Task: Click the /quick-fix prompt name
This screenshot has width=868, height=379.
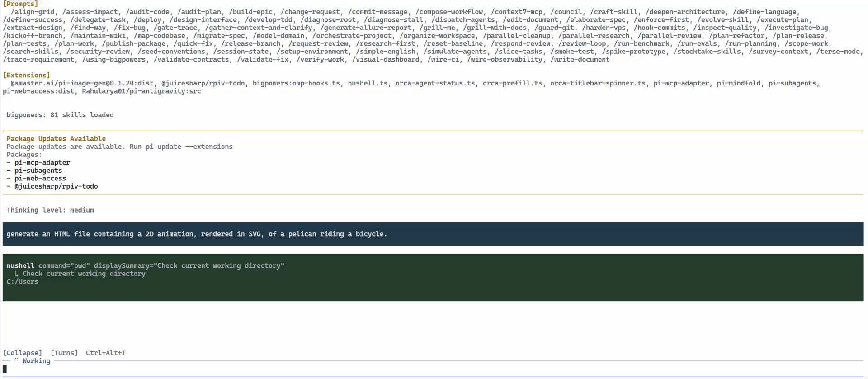Action: click(x=193, y=43)
